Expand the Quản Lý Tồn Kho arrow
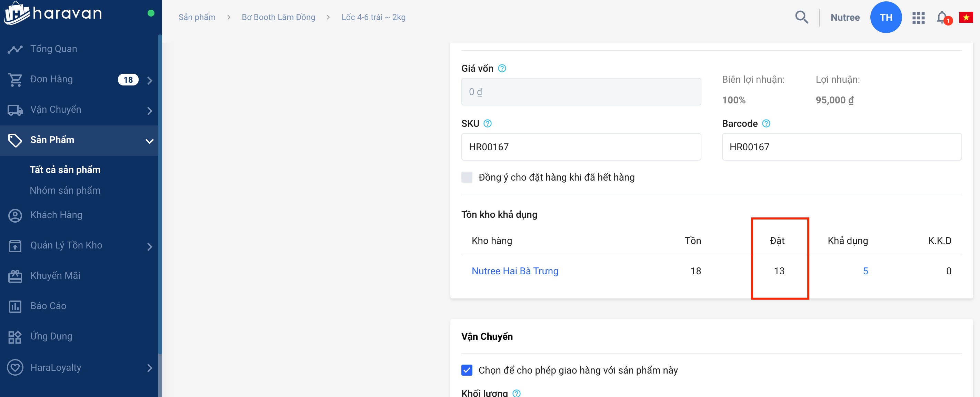The height and width of the screenshot is (397, 980). [150, 246]
